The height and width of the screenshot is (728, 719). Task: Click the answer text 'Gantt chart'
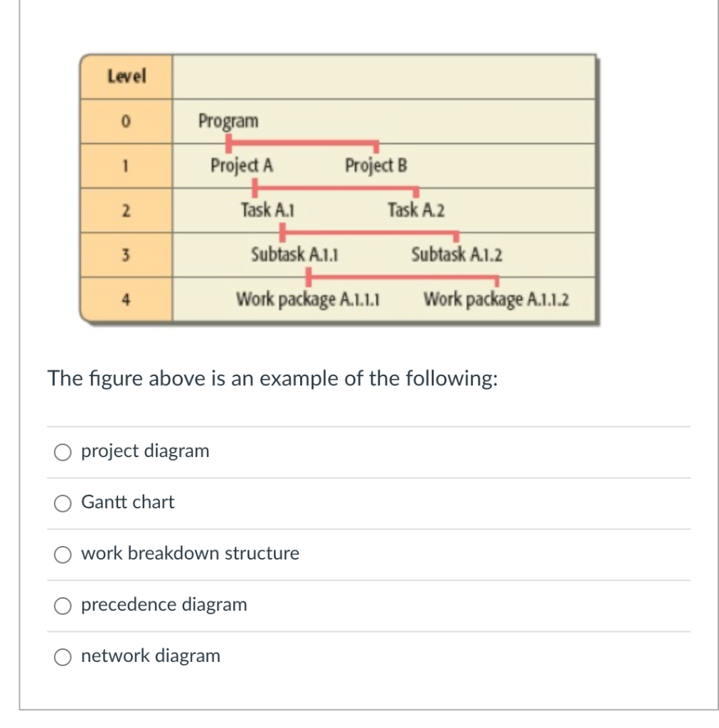click(x=128, y=502)
